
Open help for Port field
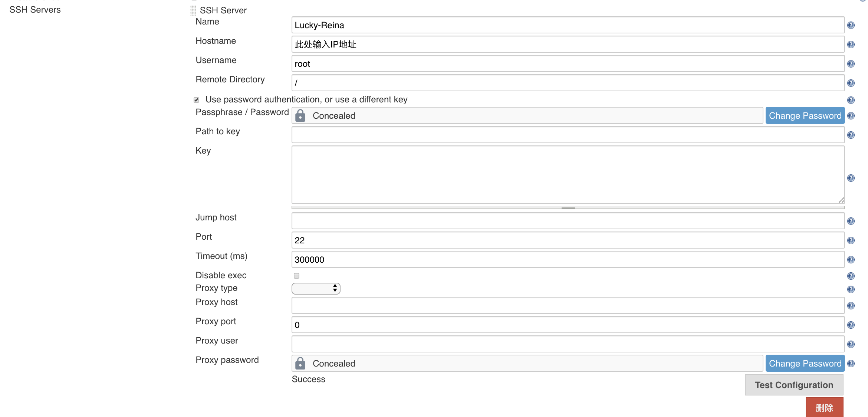coord(851,240)
